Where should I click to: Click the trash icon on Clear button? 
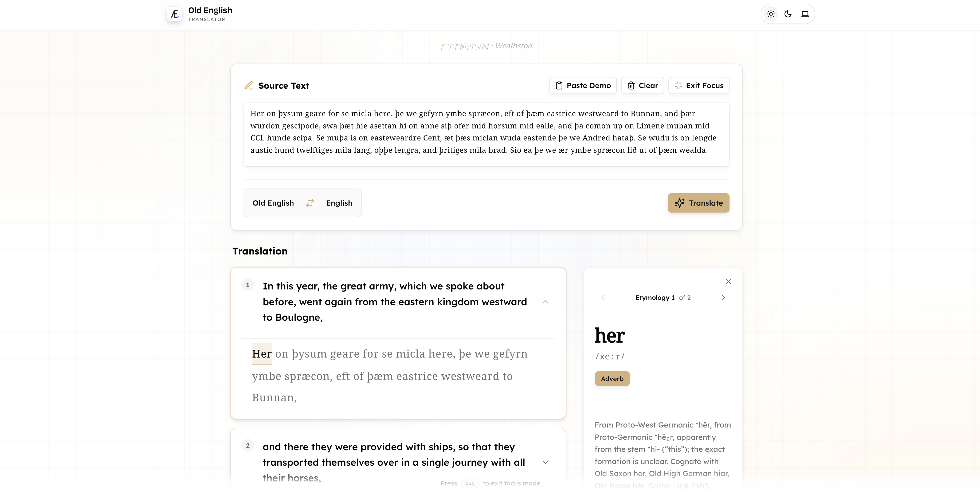pyautogui.click(x=631, y=85)
